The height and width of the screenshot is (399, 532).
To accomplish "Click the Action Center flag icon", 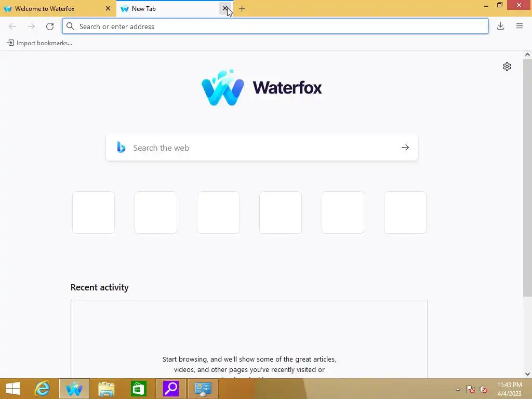I will point(470,389).
